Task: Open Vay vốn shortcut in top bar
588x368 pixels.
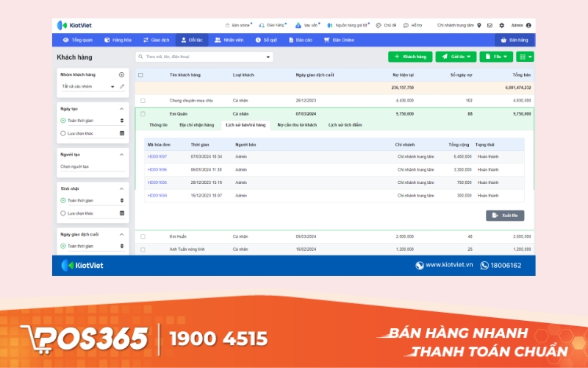Action: point(307,26)
